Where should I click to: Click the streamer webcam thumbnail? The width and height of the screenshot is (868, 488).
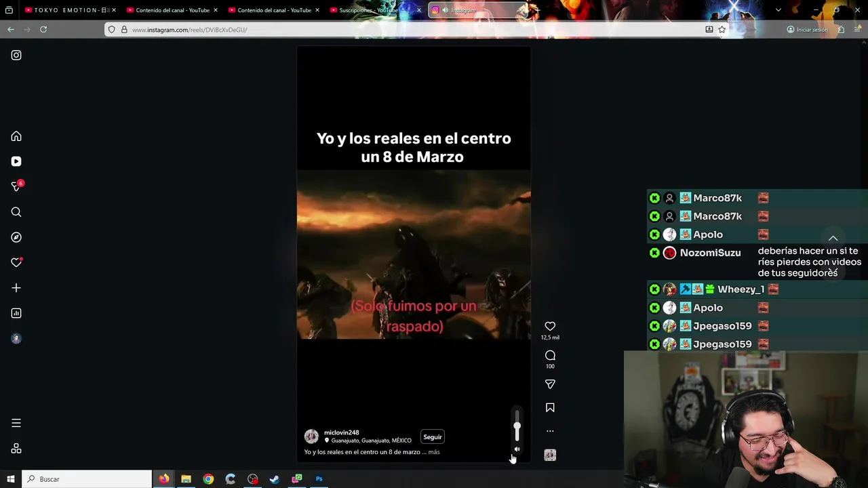point(746,419)
